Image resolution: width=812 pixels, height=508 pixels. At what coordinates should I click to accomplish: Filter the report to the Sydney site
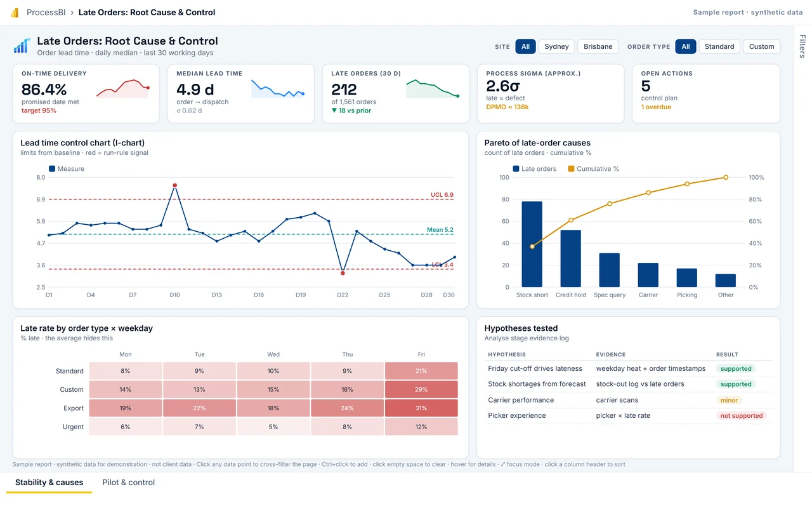(x=556, y=46)
